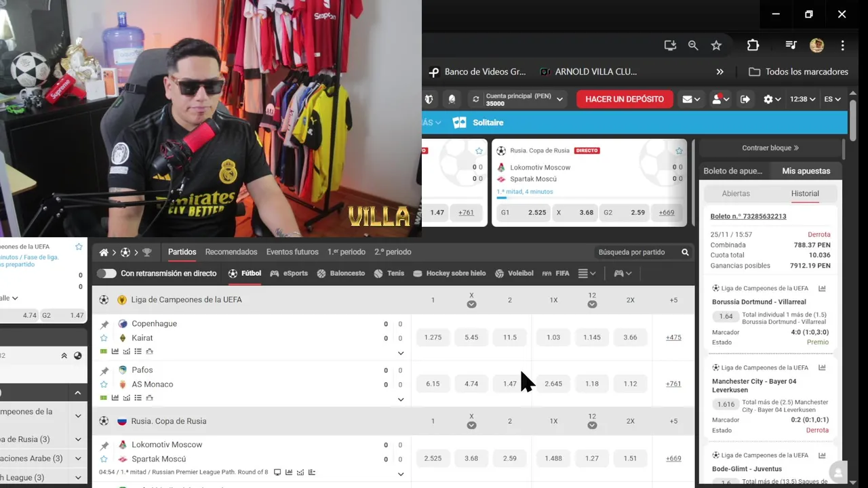Click the search magnifier in match search

[x=685, y=252]
